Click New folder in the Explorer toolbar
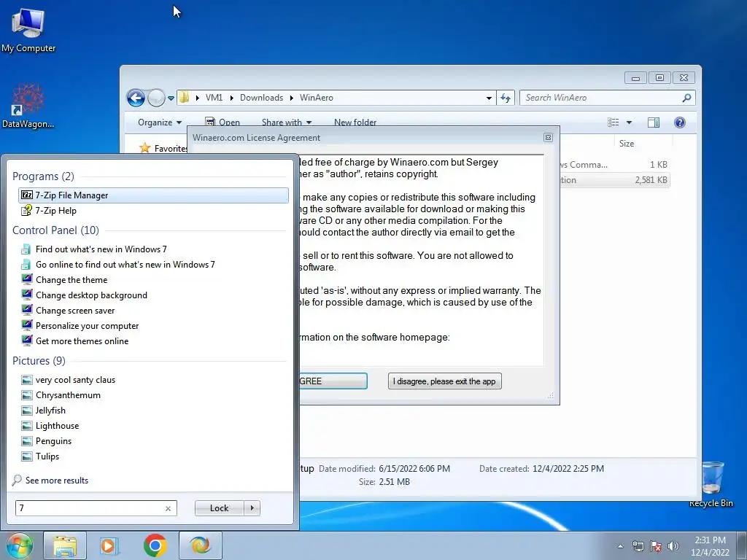This screenshot has height=560, width=747. (x=355, y=122)
